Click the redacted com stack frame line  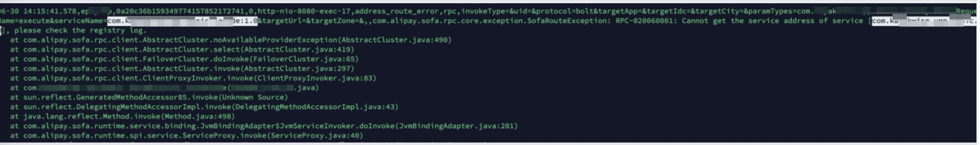(x=164, y=88)
